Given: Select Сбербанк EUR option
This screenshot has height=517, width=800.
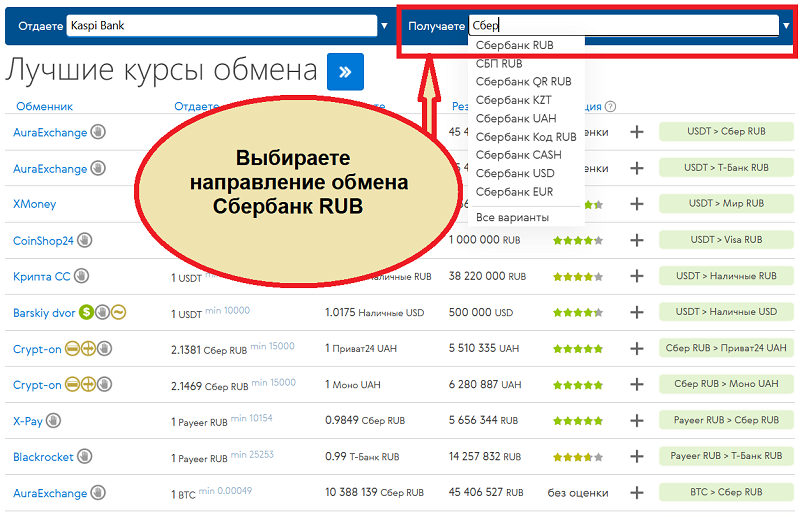Looking at the screenshot, I should coord(514,191).
